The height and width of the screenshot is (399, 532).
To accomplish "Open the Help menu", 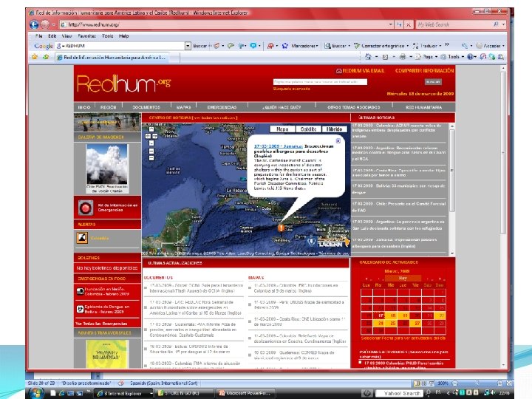I will click(124, 36).
